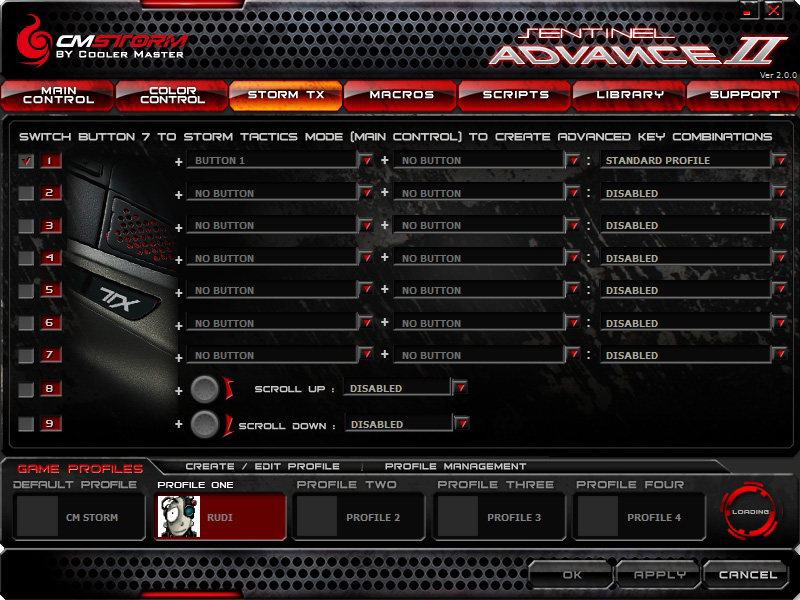Select the Game Profiles tab
This screenshot has height=600, width=800.
[80, 468]
